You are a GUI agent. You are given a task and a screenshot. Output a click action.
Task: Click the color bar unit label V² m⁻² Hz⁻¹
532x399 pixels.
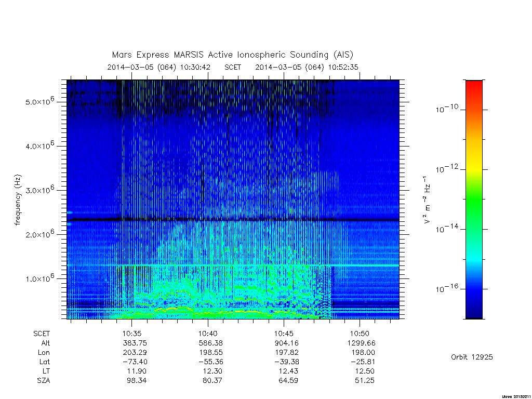pyautogui.click(x=427, y=200)
